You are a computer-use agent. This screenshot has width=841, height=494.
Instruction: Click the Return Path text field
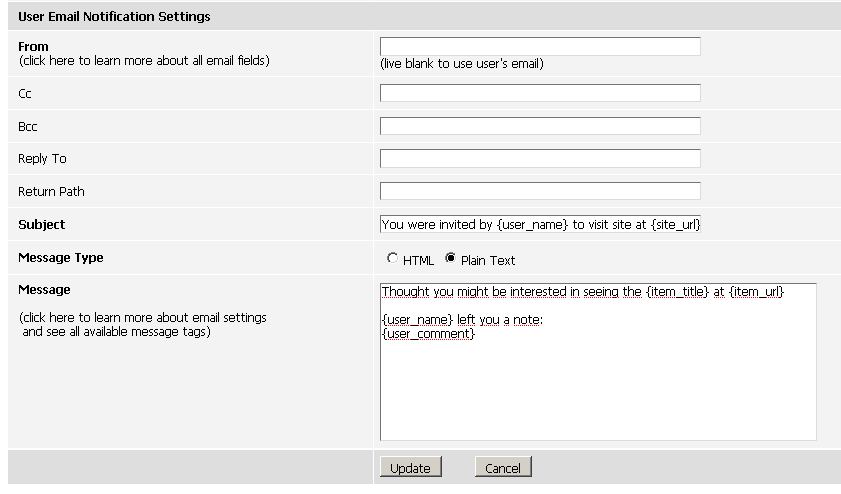point(540,191)
